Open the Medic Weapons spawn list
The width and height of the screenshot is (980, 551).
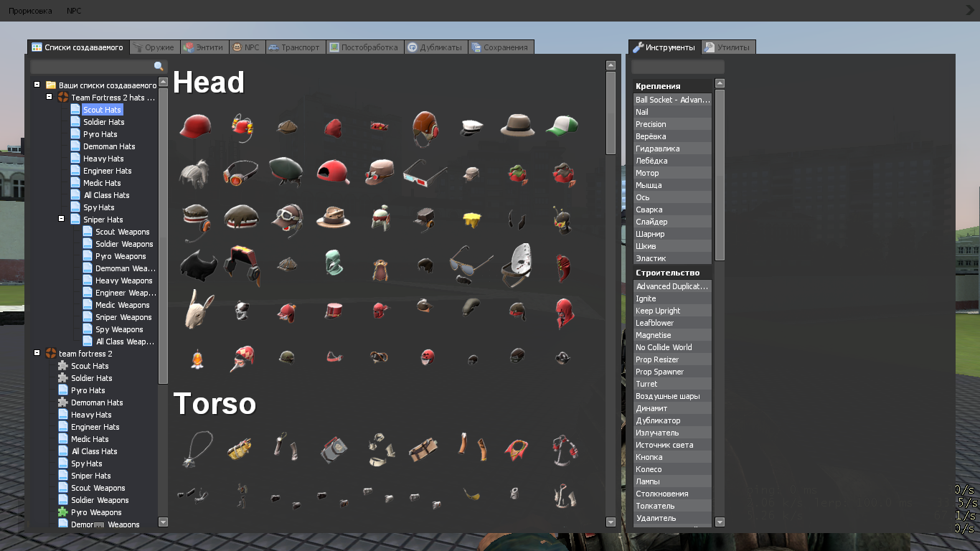[123, 305]
